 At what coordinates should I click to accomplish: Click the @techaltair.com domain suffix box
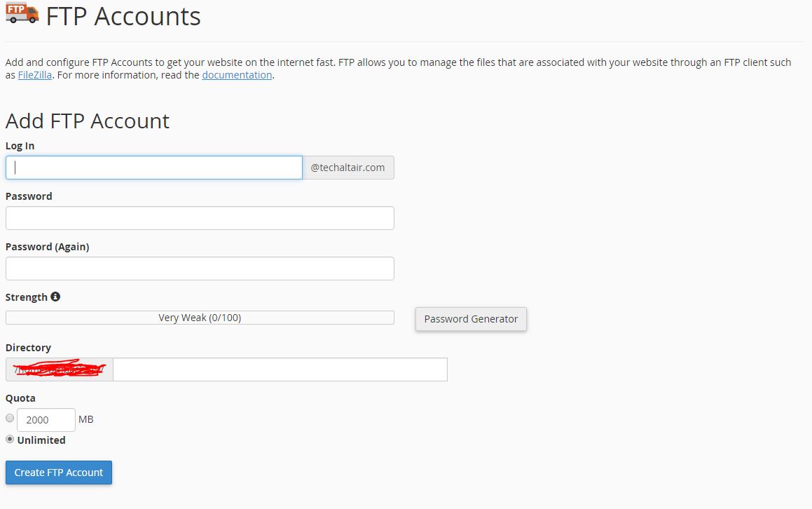click(348, 168)
